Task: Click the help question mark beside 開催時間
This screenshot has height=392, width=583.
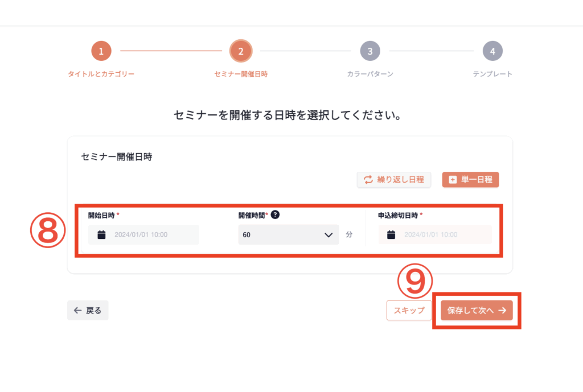Action: pos(275,215)
